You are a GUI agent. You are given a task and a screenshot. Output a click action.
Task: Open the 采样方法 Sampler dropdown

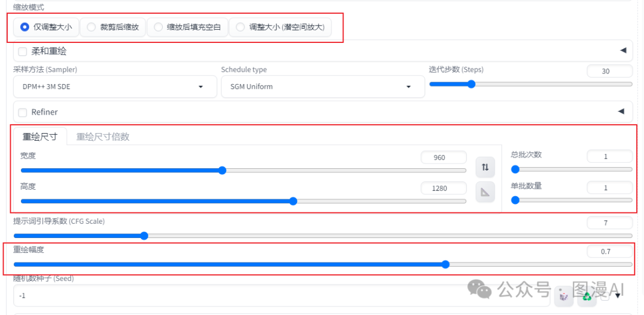point(115,87)
